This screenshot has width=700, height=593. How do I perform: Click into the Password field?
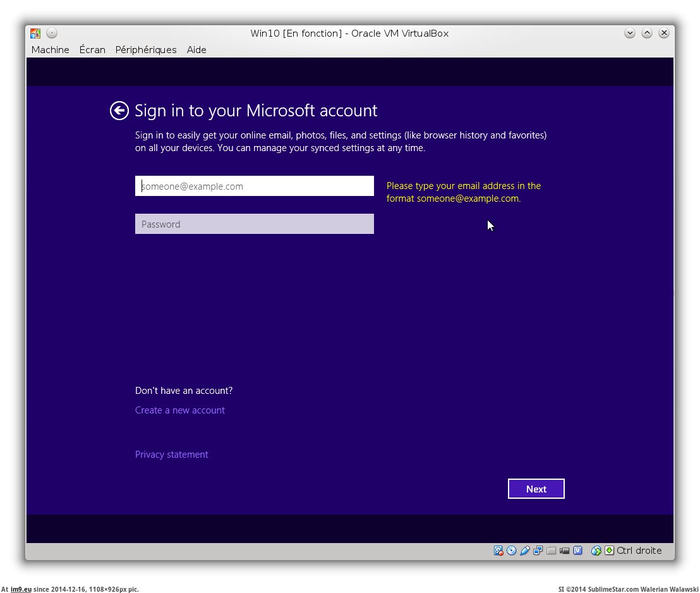pos(254,224)
